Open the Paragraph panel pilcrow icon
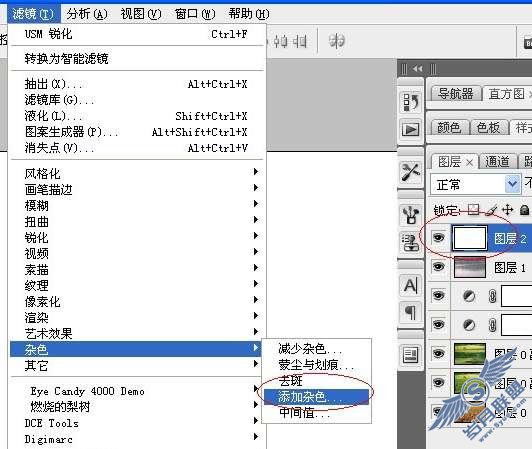The width and height of the screenshot is (532, 449). [x=411, y=312]
